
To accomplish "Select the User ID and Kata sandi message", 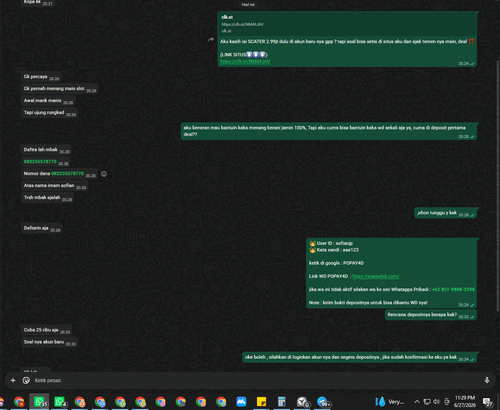I will [x=392, y=273].
